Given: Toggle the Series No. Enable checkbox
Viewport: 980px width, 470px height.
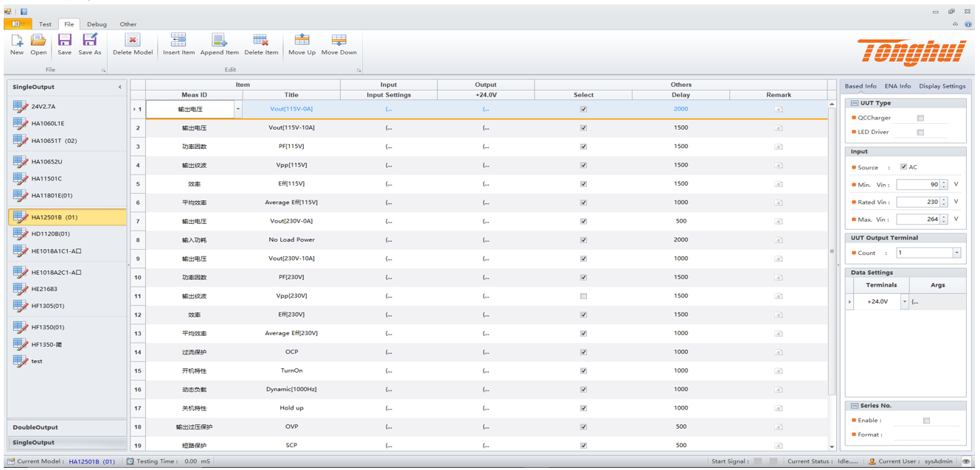Looking at the screenshot, I should click(926, 421).
